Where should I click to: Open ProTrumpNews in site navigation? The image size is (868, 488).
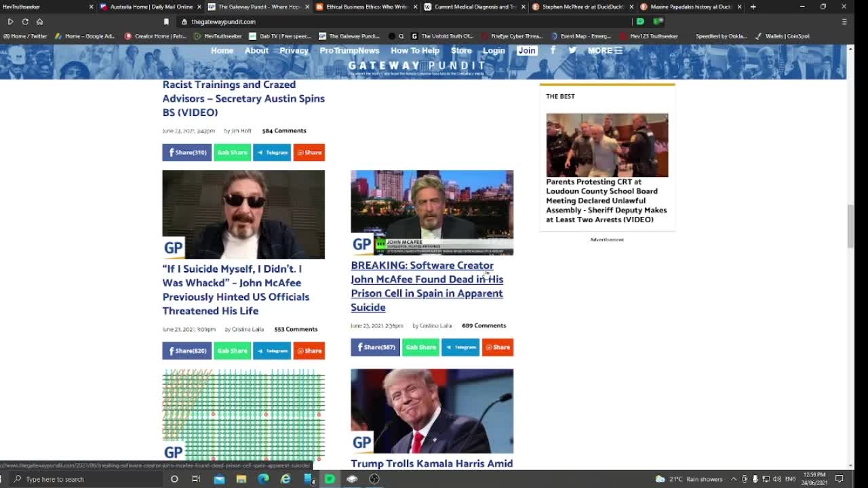click(x=349, y=50)
